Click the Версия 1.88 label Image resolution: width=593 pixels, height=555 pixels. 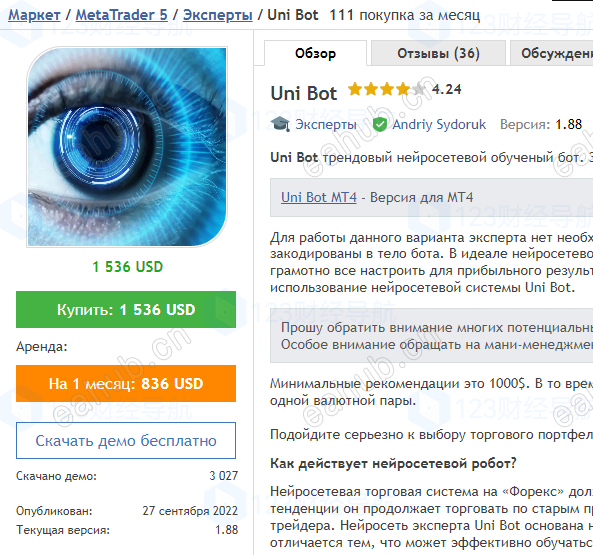pyautogui.click(x=541, y=124)
